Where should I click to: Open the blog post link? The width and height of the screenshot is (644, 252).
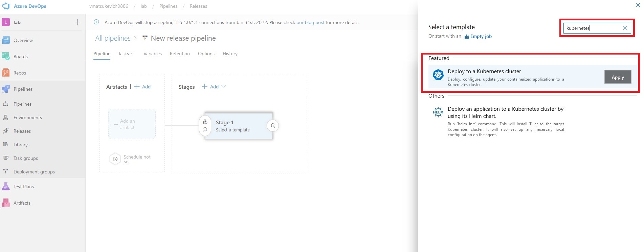pos(310,22)
